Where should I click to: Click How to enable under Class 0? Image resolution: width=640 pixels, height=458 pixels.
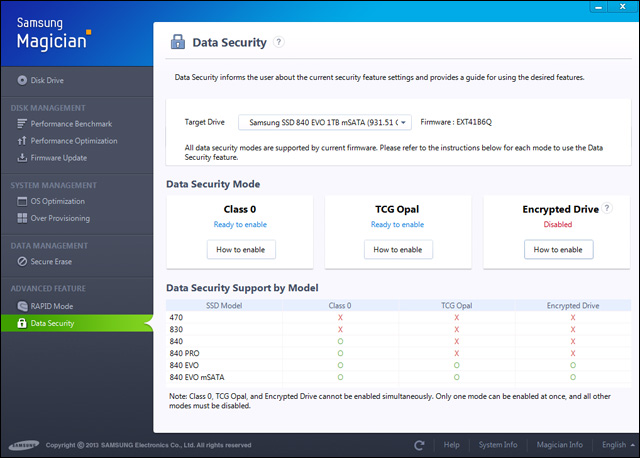(242, 250)
